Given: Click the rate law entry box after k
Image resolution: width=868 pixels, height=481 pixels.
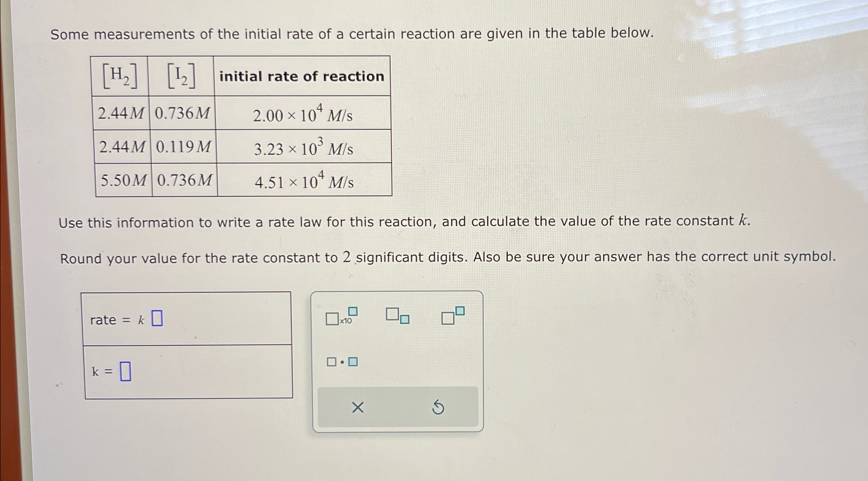Looking at the screenshot, I should pyautogui.click(x=157, y=317).
